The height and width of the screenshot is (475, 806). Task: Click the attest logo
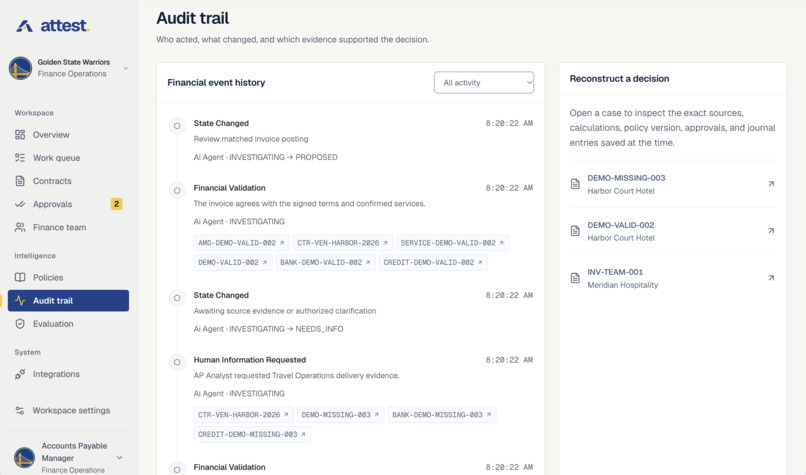point(52,25)
